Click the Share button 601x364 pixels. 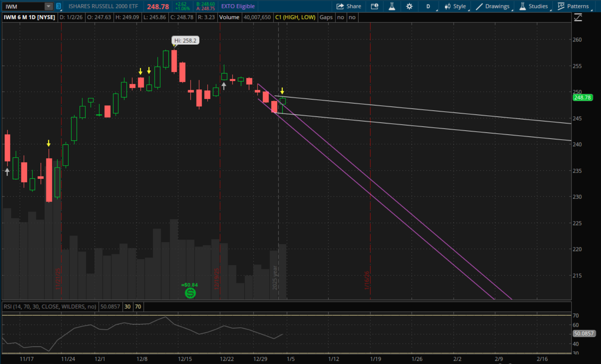349,6
